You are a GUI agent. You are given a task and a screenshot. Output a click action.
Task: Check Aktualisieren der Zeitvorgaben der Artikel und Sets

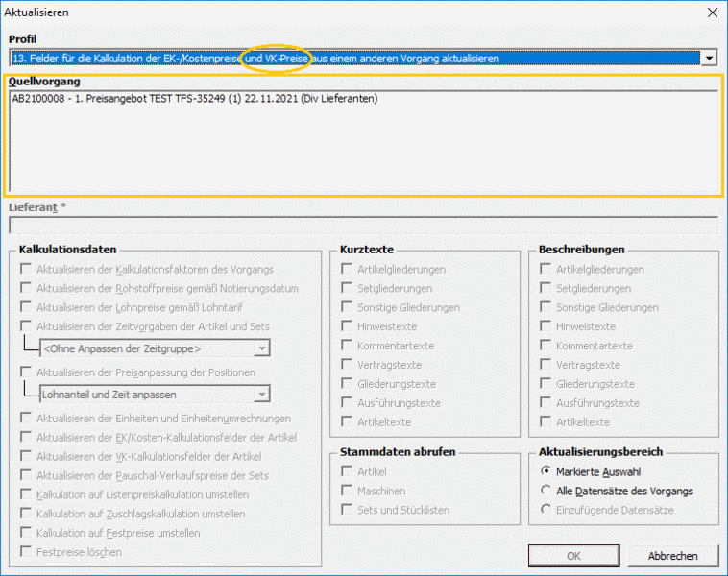click(x=26, y=326)
